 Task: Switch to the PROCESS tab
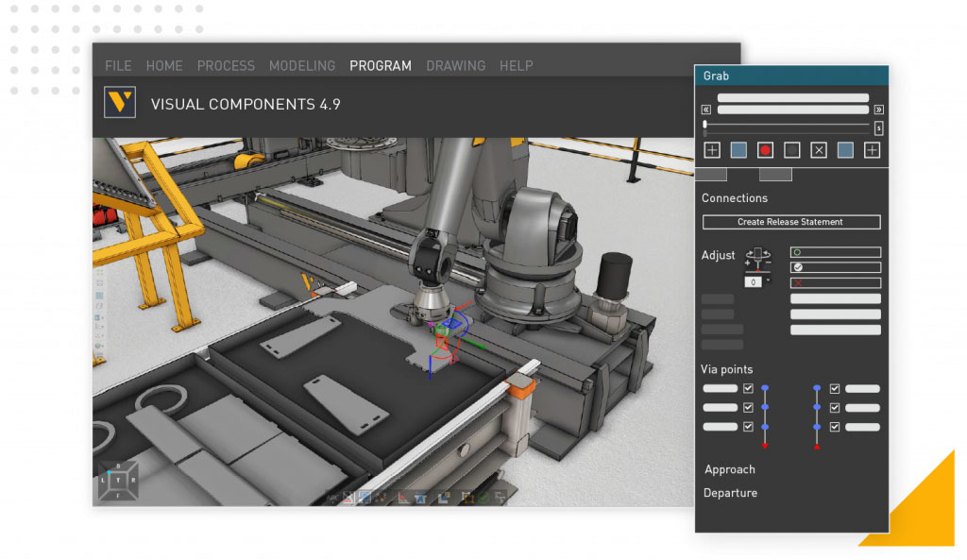point(226,66)
